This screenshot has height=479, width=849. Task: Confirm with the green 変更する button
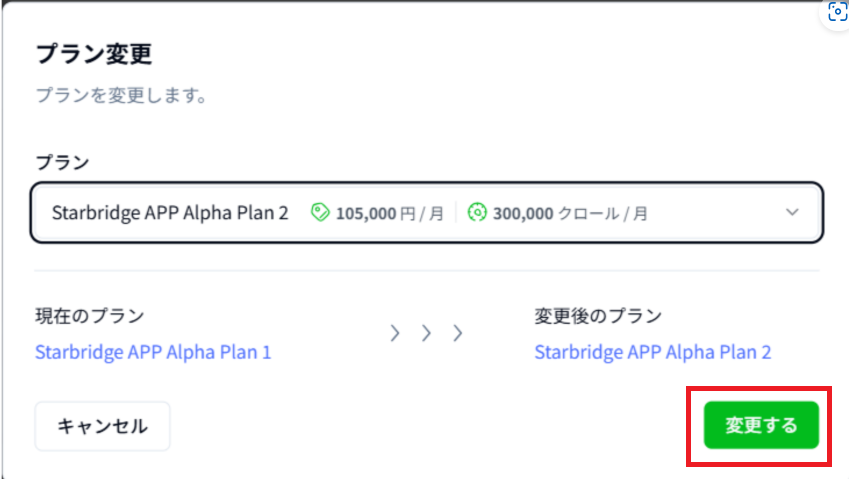click(x=761, y=426)
